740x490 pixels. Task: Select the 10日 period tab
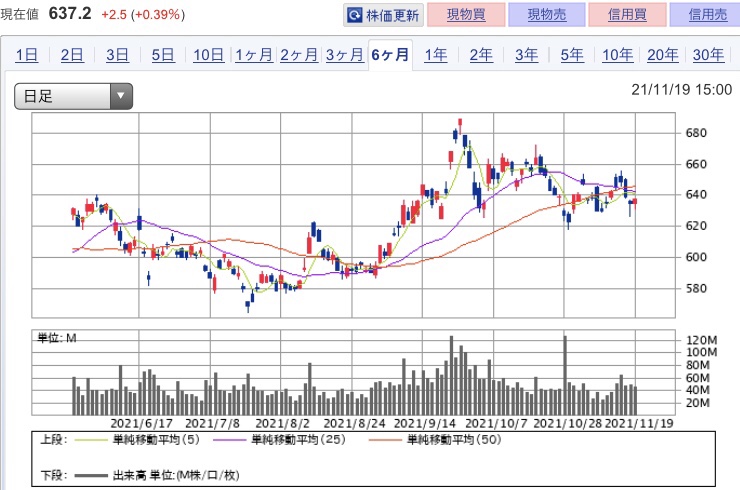pos(208,55)
